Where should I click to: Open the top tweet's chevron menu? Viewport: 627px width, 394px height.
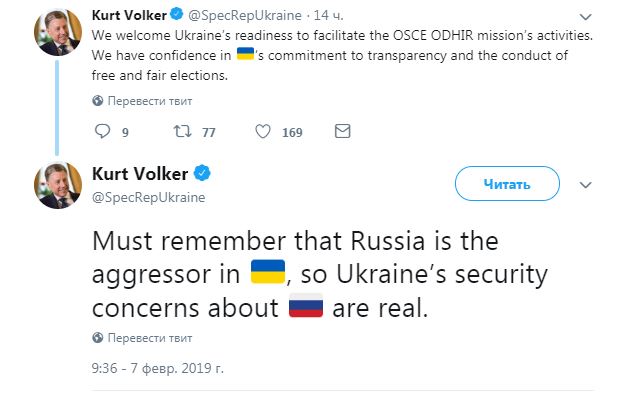(585, 17)
